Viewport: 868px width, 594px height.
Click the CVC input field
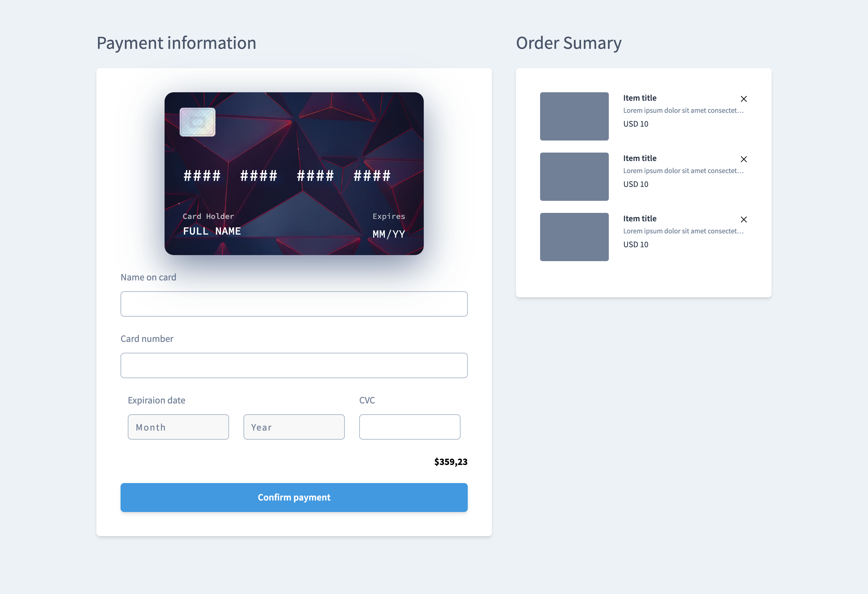click(410, 426)
